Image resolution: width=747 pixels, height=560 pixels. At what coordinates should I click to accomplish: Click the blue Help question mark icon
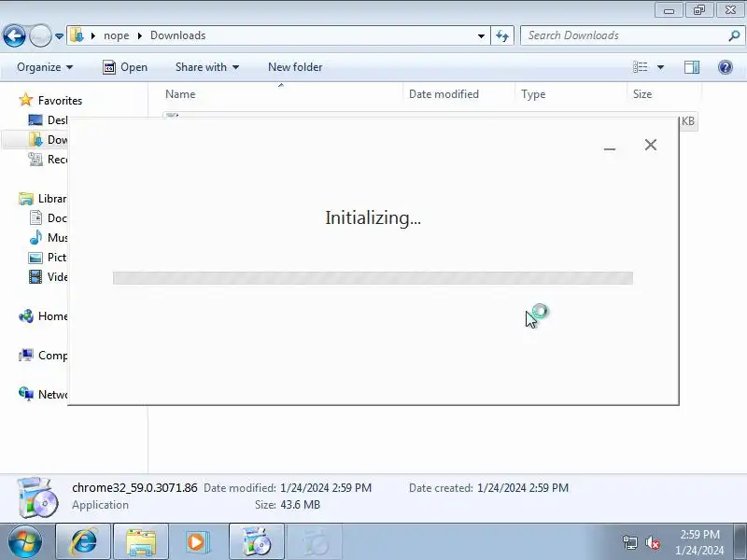click(x=726, y=67)
